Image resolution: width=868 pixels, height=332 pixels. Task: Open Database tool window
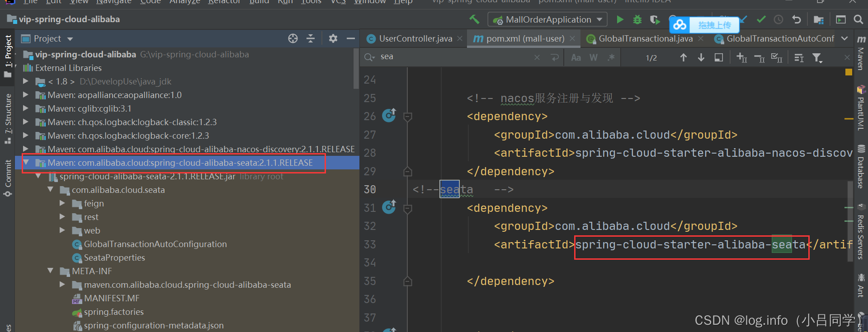[x=861, y=167]
